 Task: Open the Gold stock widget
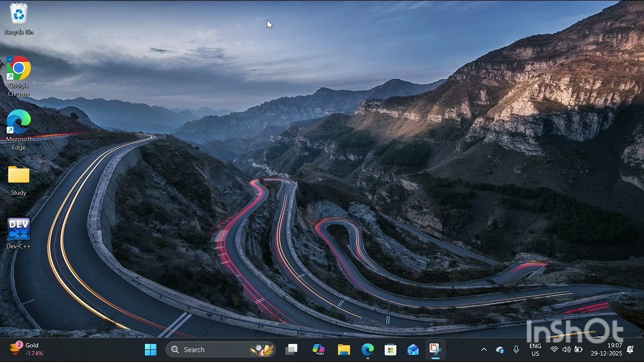(x=27, y=349)
